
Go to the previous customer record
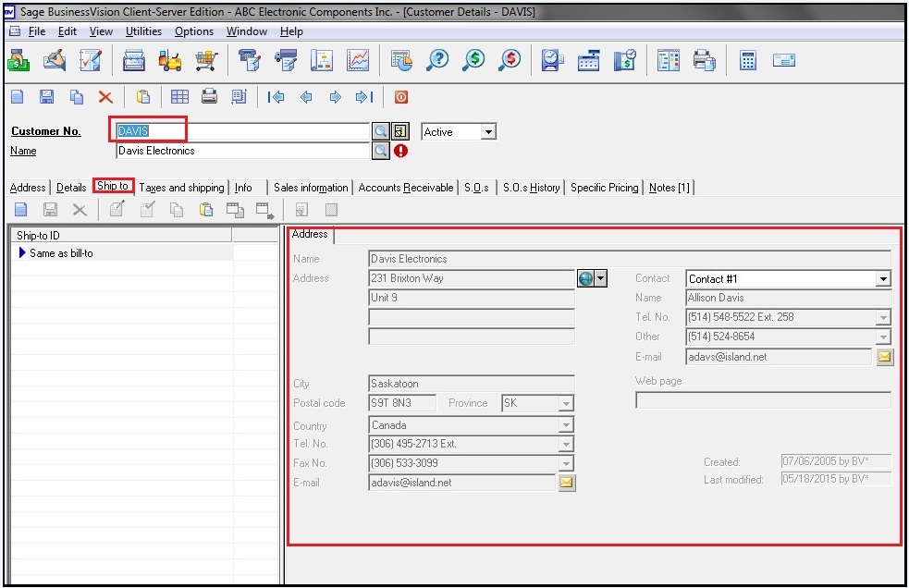point(306,97)
